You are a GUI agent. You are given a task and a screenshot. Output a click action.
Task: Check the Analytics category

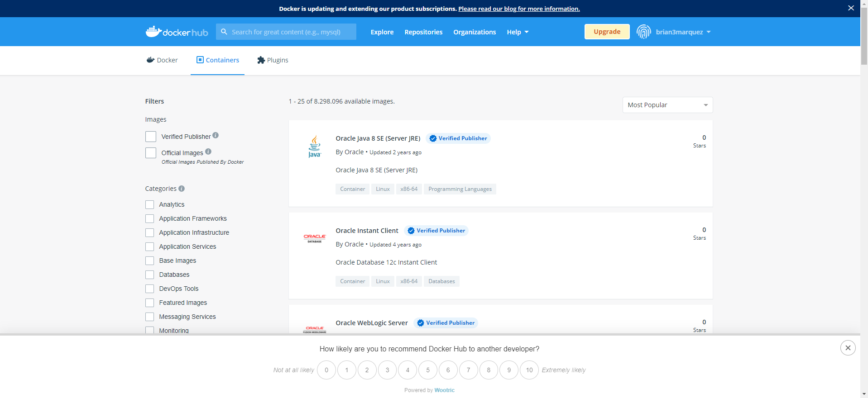click(x=149, y=205)
